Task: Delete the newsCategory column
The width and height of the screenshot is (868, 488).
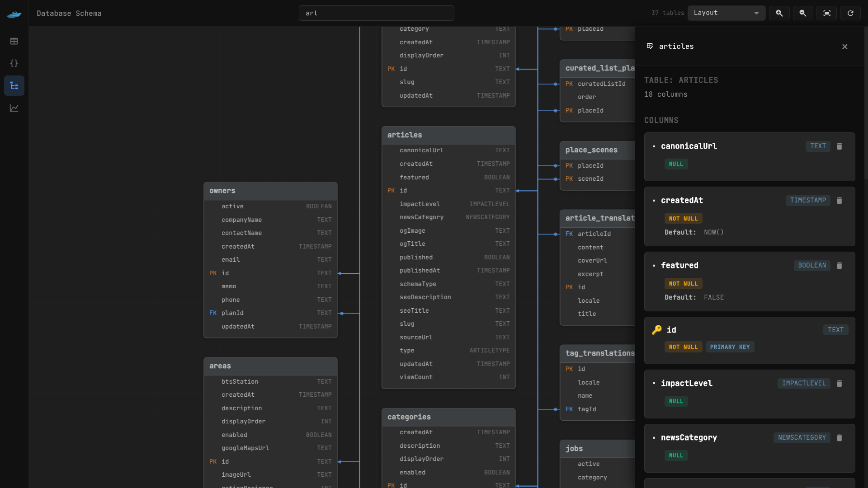Action: (x=840, y=438)
